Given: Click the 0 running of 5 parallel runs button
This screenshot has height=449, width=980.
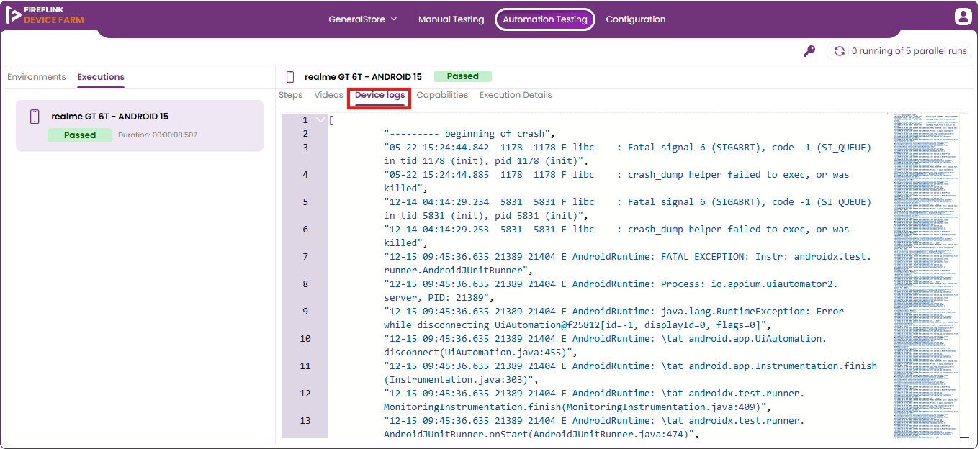Looking at the screenshot, I should [x=899, y=51].
